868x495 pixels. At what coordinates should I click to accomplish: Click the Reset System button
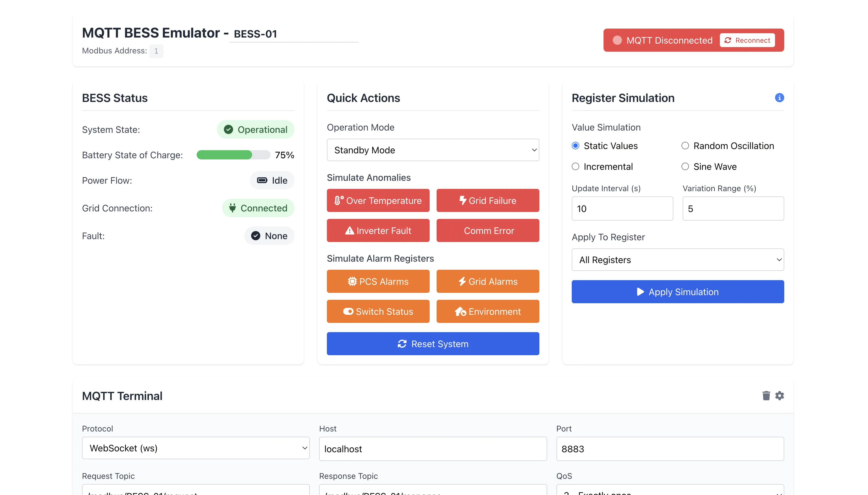pos(433,343)
